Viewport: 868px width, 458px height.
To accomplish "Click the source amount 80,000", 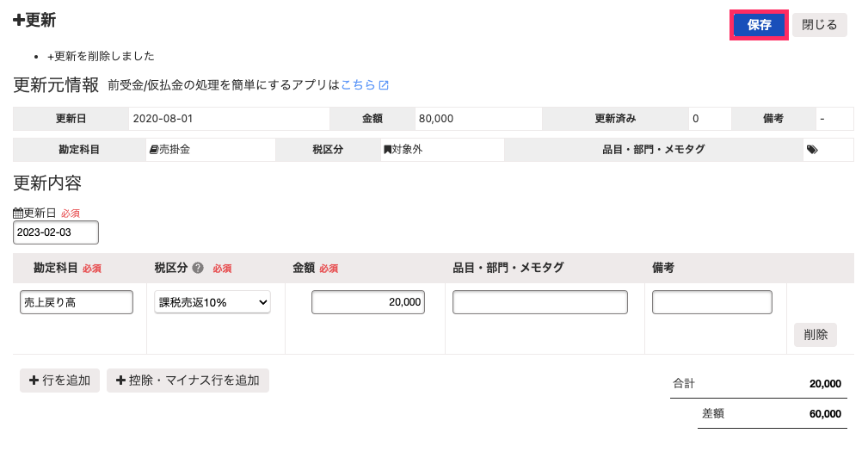I will tap(436, 119).
